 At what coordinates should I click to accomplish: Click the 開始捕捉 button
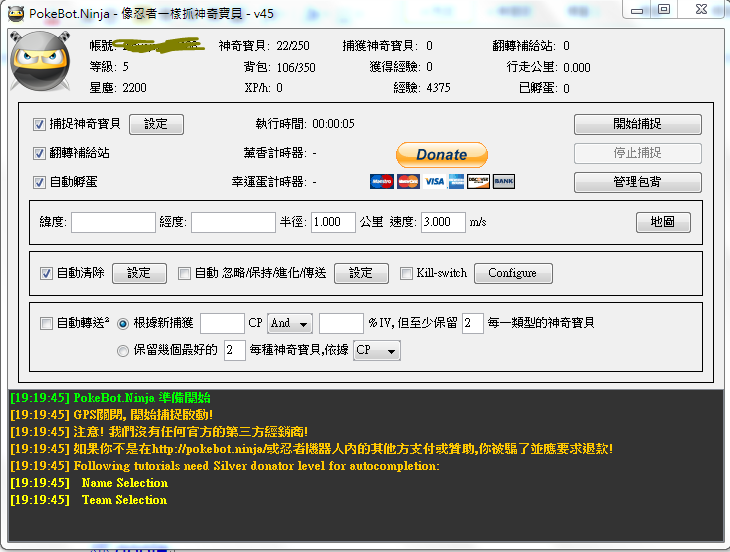pos(637,124)
